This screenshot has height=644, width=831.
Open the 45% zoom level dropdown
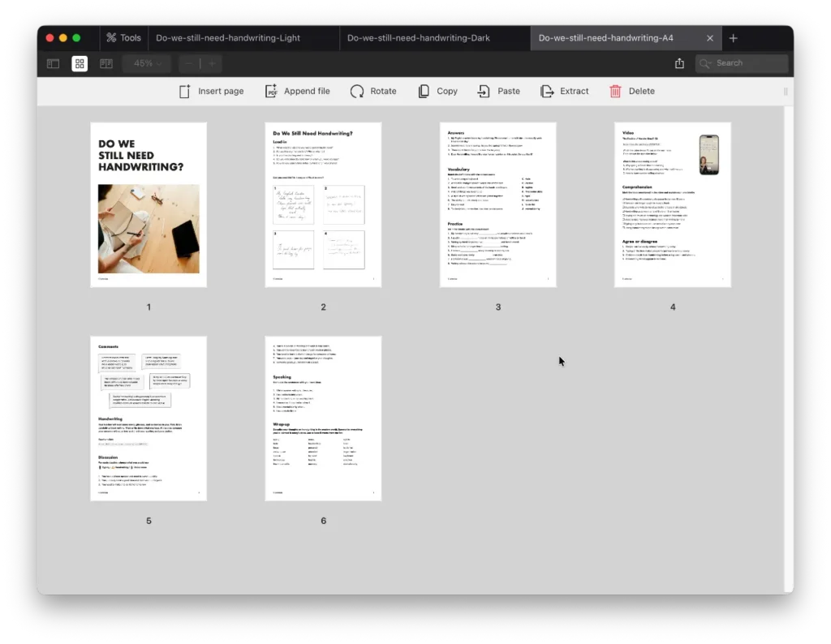point(147,63)
